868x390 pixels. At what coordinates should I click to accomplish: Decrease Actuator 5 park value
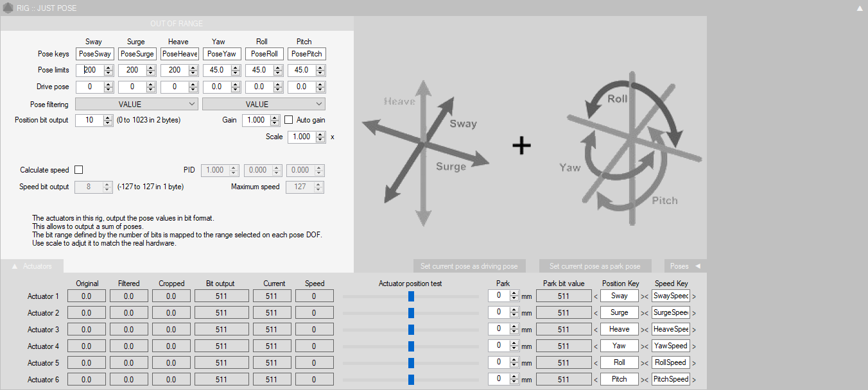(514, 366)
